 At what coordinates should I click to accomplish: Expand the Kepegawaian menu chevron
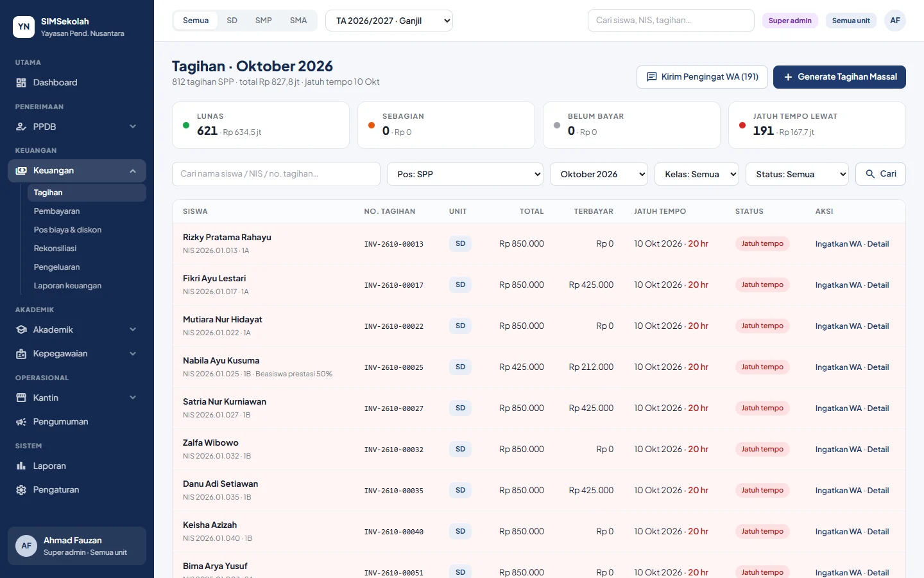coord(133,354)
